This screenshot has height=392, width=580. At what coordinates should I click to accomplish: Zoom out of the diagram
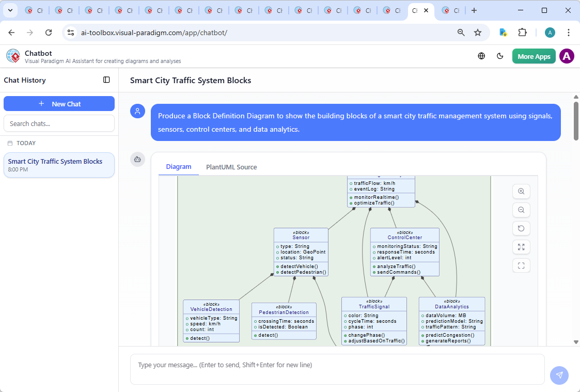pyautogui.click(x=521, y=210)
